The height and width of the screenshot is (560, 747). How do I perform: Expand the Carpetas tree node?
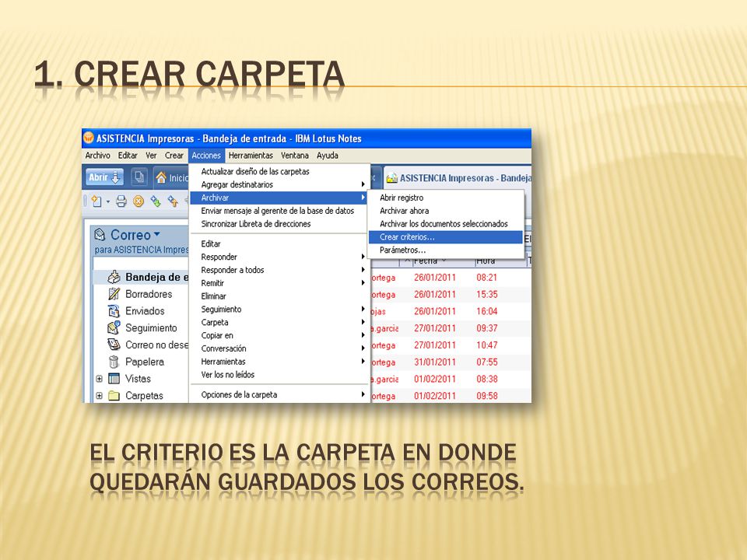pos(99,395)
